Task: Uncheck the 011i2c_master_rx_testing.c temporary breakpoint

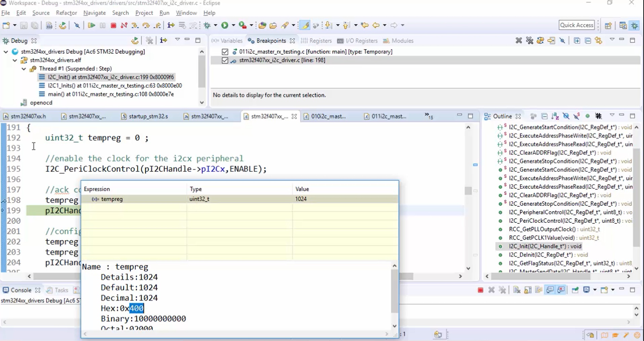Action: pos(225,52)
